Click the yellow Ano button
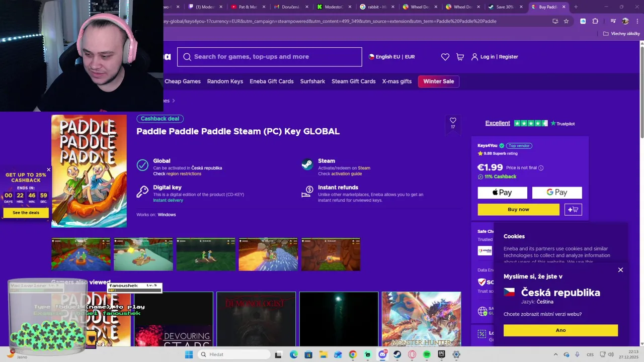This screenshot has width=644, height=362. [560, 330]
